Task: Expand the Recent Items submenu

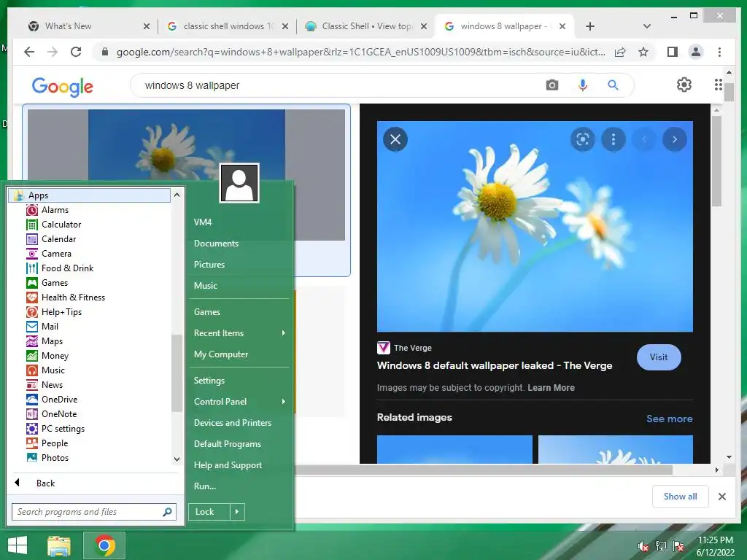Action: (x=284, y=332)
